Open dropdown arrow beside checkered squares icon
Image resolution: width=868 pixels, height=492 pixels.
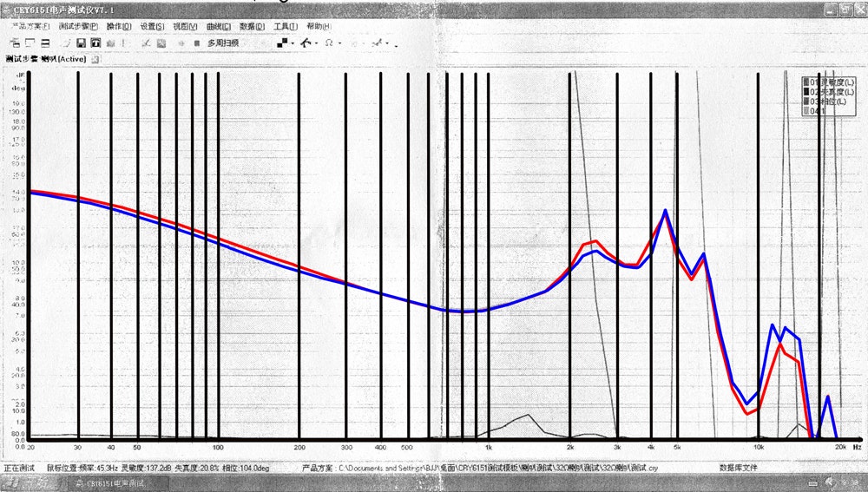(293, 43)
